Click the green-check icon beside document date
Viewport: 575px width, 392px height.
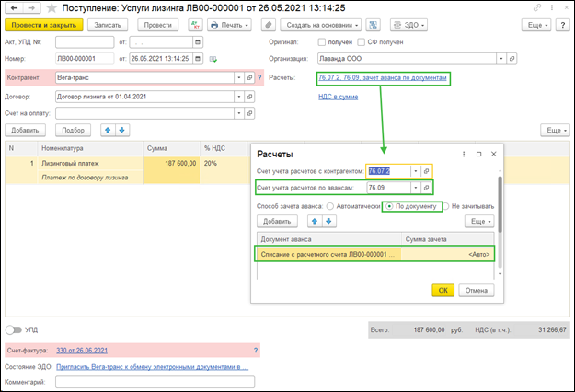pos(213,59)
